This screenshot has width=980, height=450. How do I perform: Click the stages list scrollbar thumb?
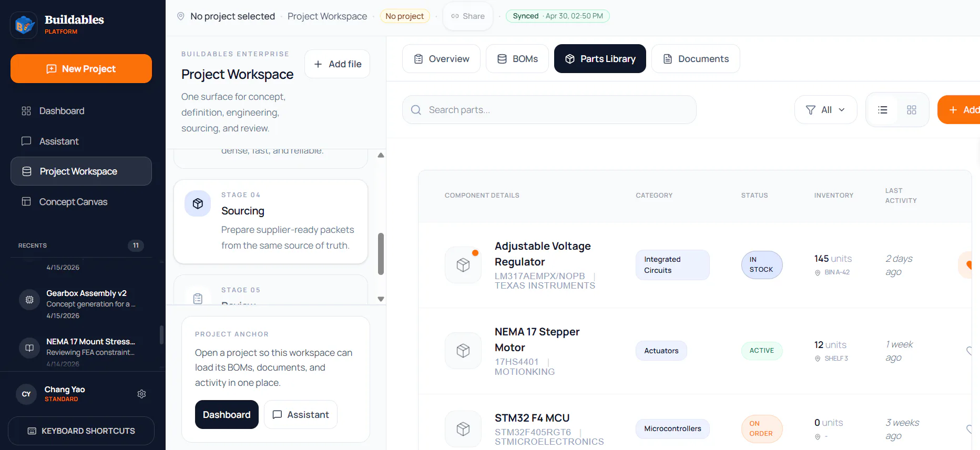(381, 254)
